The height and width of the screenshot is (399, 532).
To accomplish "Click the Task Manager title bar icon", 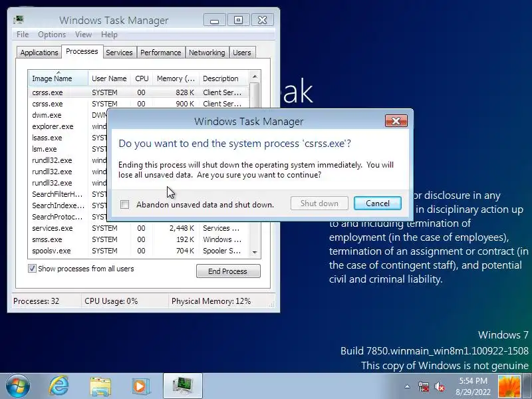I will (19, 20).
